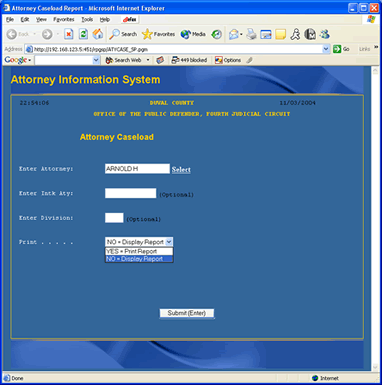The width and height of the screenshot is (382, 385).
Task: Open Google search box dropdown arrow
Action: [96, 60]
